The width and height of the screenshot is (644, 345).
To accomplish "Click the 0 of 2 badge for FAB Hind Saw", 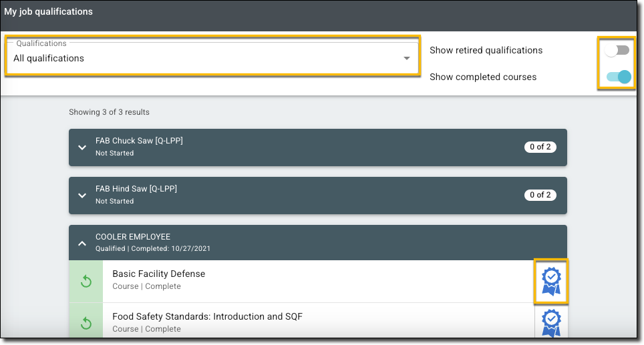I will click(x=540, y=196).
